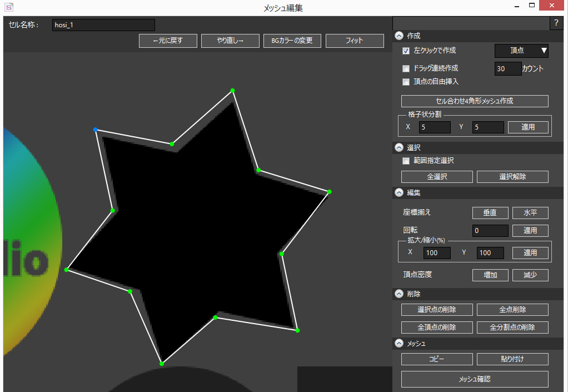Click the フィット button

click(355, 41)
